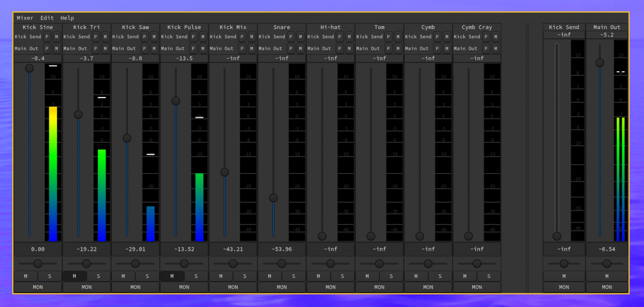644x307 pixels.
Task: Unmute the Kick Tri strip
Action: (x=75, y=276)
